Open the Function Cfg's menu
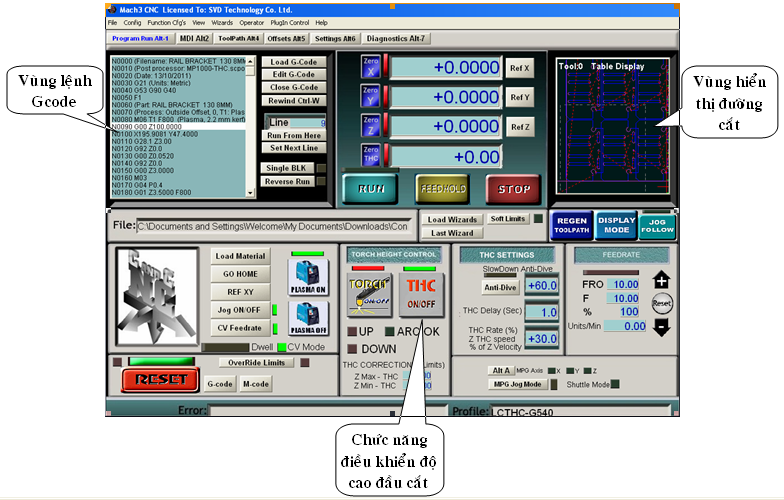This screenshot has height=500, width=784. [x=166, y=22]
